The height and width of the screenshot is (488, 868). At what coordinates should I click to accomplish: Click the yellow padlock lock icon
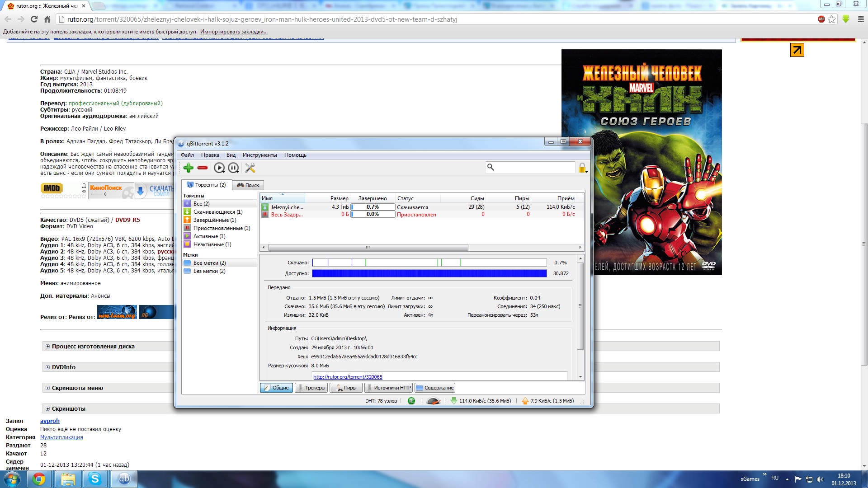[582, 168]
